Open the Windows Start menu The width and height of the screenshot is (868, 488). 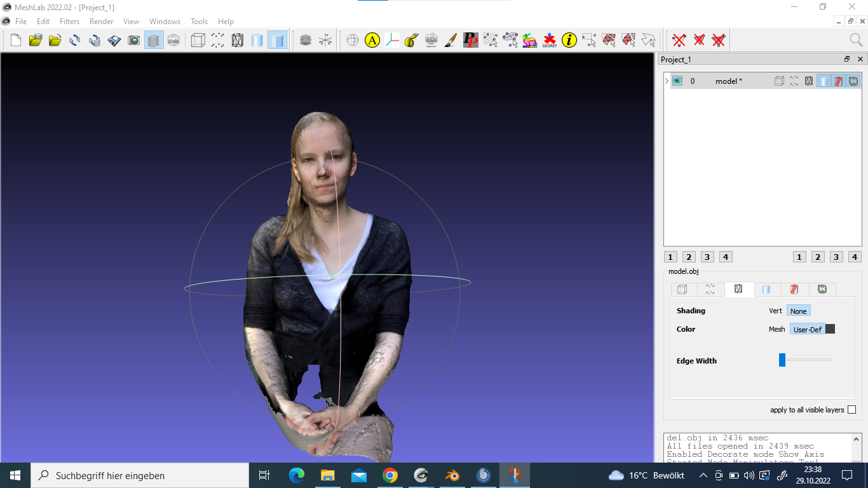pos(15,475)
